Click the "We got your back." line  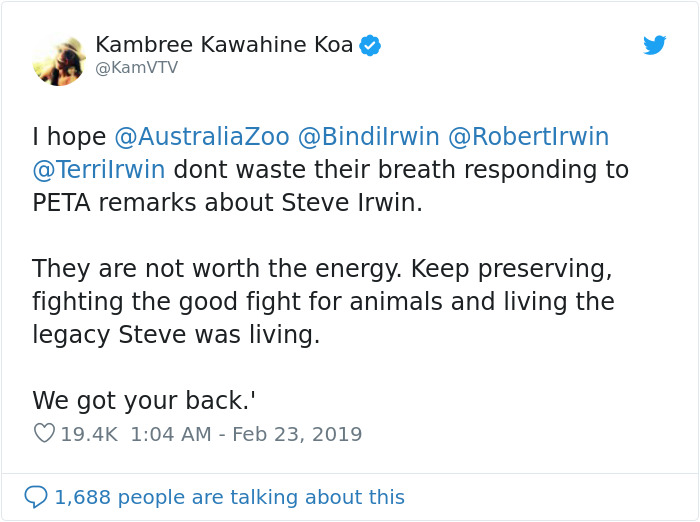coord(144,400)
